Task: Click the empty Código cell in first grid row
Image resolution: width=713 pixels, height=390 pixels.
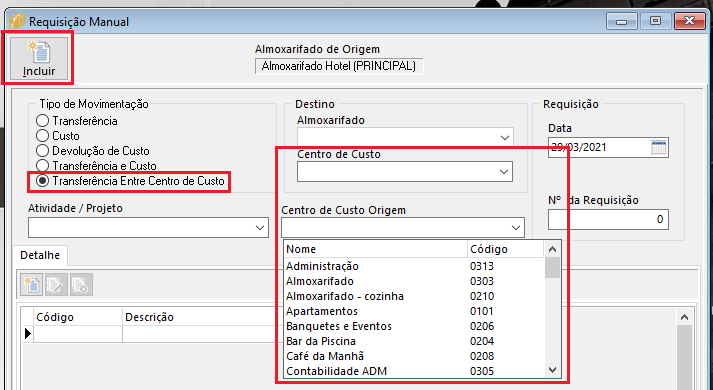Action: coord(78,334)
